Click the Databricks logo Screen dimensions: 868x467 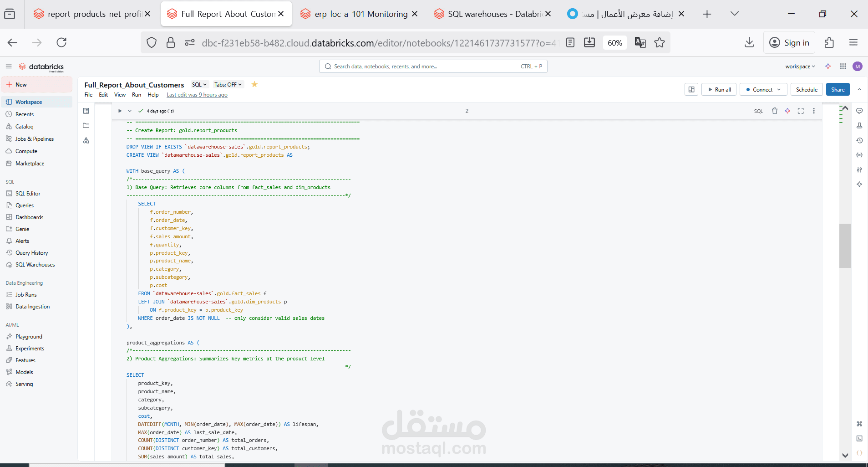41,67
